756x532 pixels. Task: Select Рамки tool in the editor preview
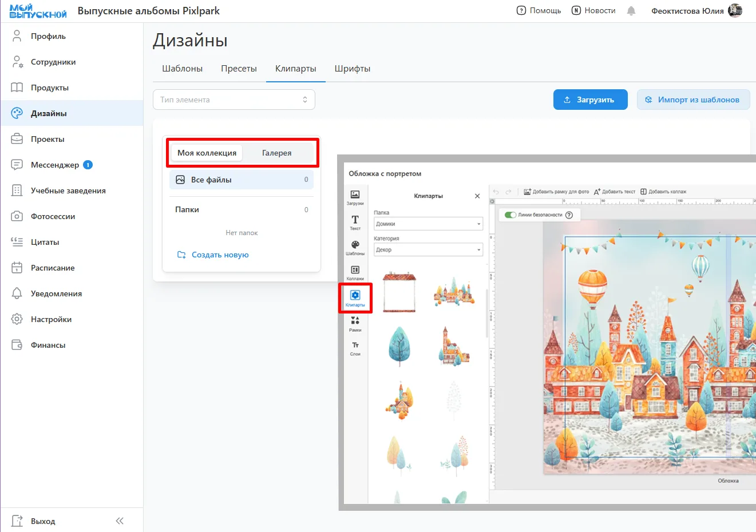[x=355, y=324]
